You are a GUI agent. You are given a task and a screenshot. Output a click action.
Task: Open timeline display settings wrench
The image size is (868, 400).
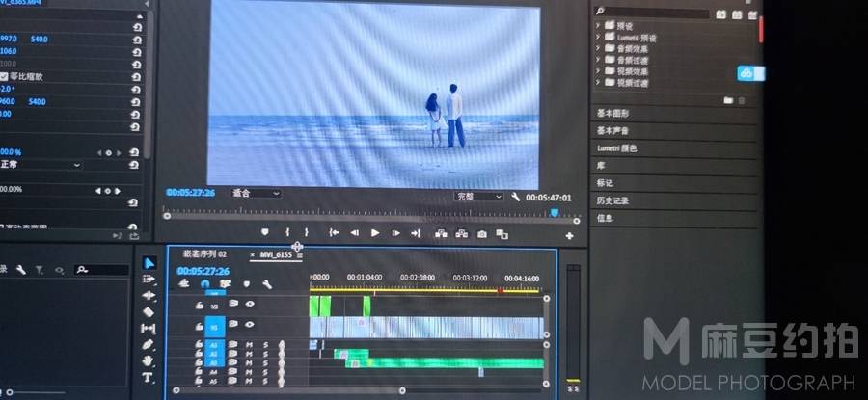point(266,284)
